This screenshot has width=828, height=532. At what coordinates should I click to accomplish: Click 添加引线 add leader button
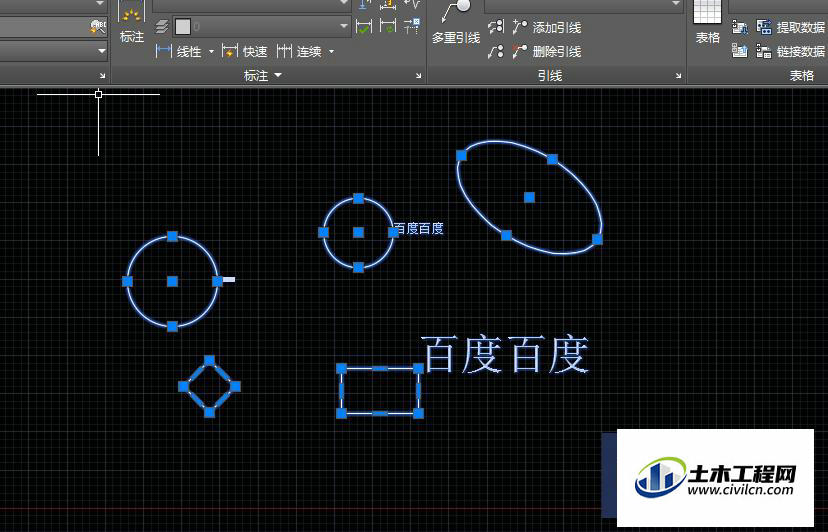coord(547,27)
